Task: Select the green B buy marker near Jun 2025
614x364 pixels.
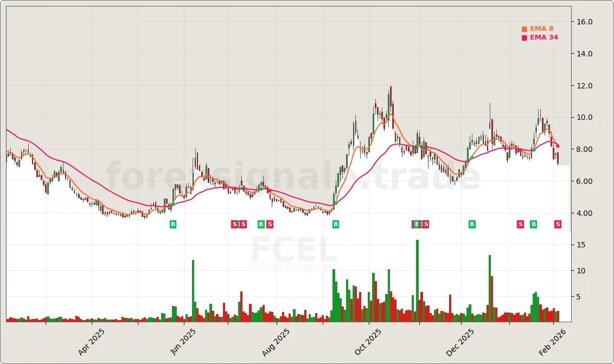Action: point(172,223)
